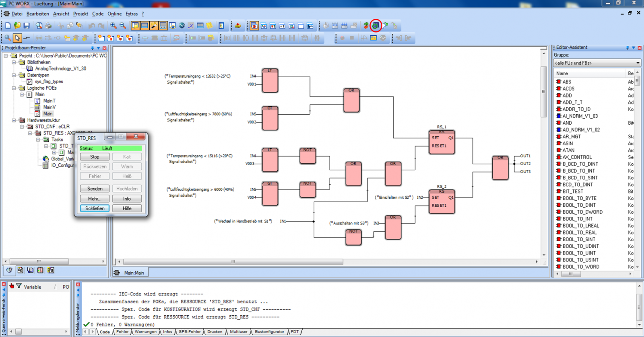The image size is (644, 337).
Task: Select the AND function block in list
Action: pos(567,123)
